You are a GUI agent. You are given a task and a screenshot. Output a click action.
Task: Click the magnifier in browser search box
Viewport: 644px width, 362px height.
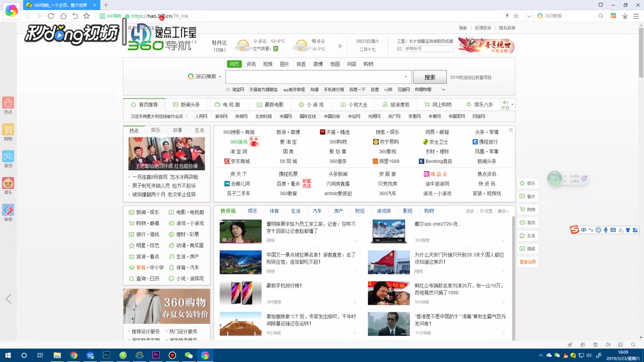tap(601, 16)
